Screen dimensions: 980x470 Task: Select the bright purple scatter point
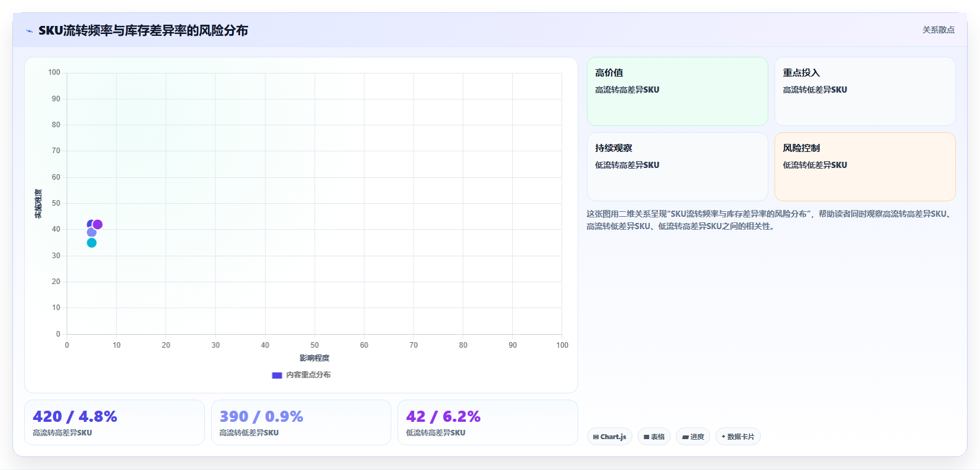[x=98, y=225]
